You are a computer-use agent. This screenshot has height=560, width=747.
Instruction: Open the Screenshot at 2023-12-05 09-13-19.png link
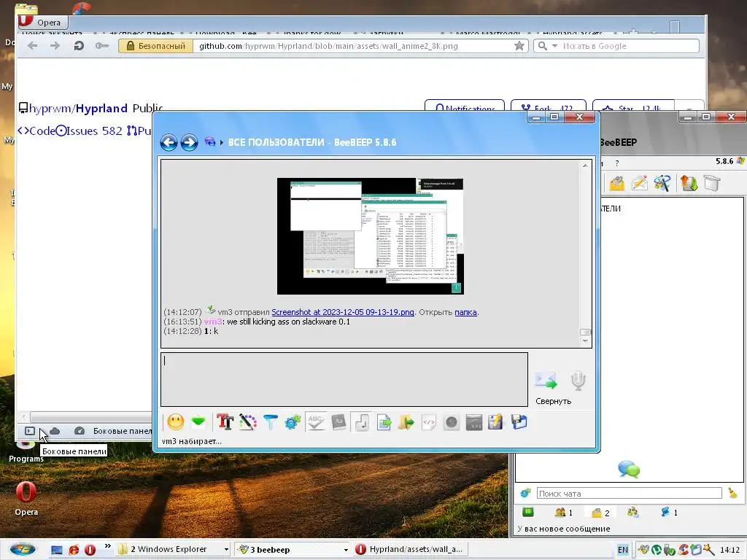point(343,312)
